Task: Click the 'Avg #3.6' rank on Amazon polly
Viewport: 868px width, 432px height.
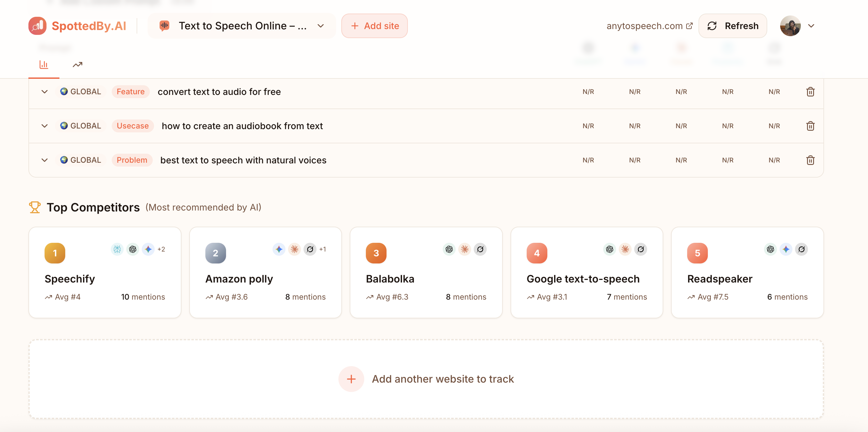Action: (x=227, y=297)
